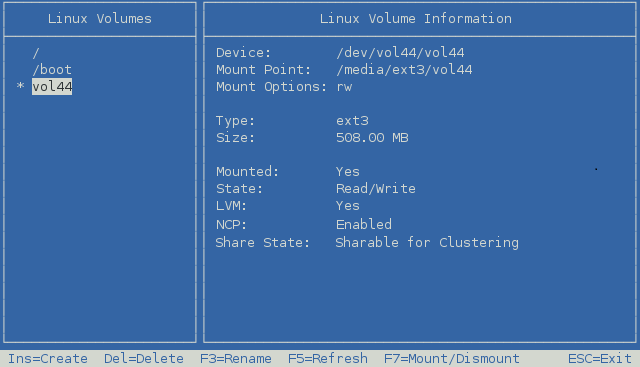Screen dimensions: 640x367
Task: Click the Linux Volume Information panel title
Action: click(416, 19)
